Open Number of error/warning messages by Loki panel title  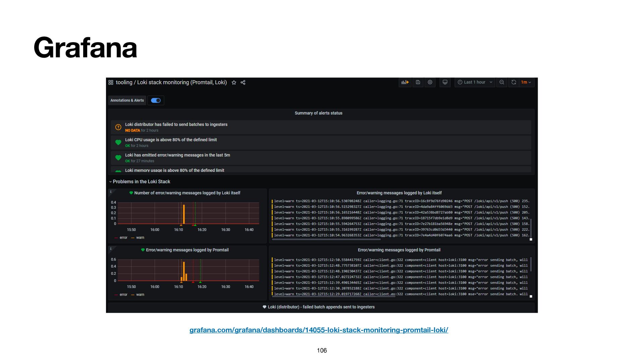tap(187, 193)
